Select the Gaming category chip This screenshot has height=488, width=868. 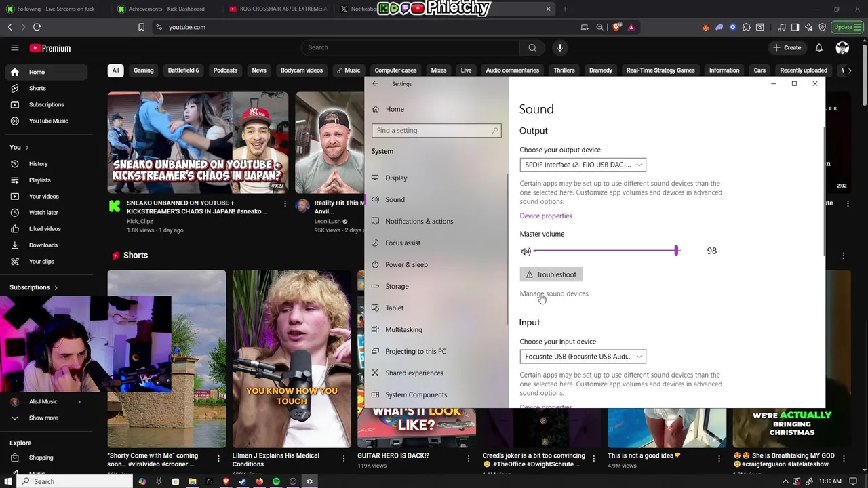tap(143, 70)
